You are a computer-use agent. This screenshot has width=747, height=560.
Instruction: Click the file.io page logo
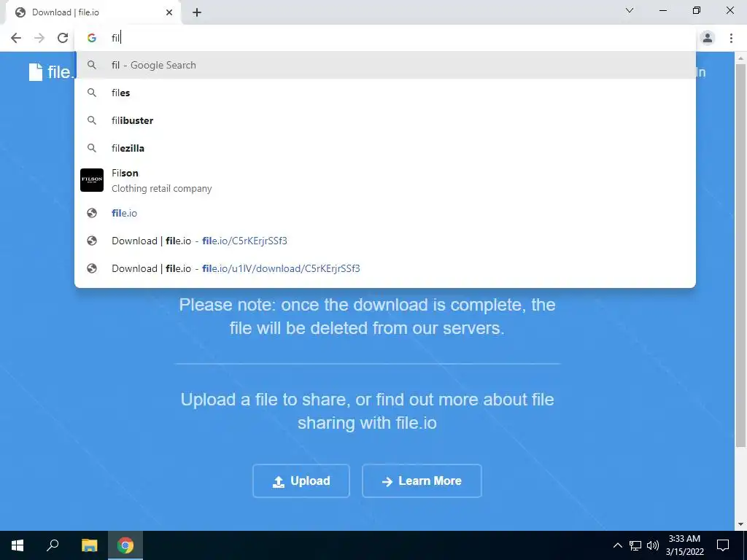51,72
